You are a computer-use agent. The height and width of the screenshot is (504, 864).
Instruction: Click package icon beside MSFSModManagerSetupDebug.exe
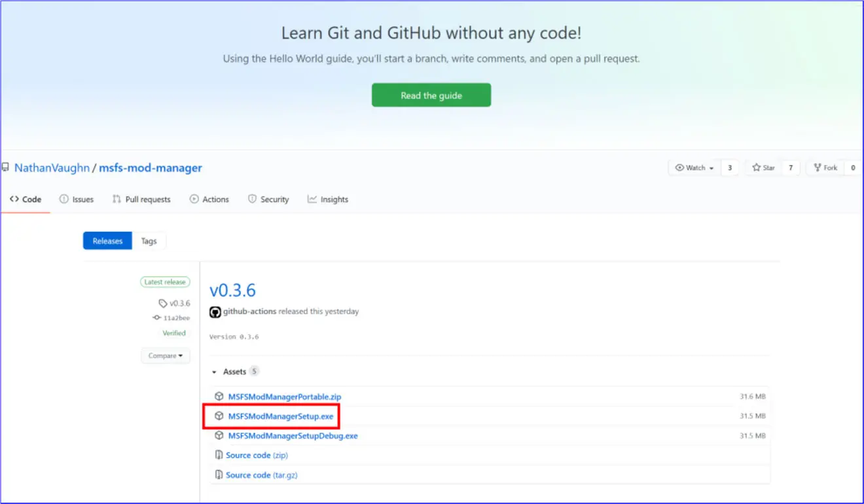tap(219, 436)
